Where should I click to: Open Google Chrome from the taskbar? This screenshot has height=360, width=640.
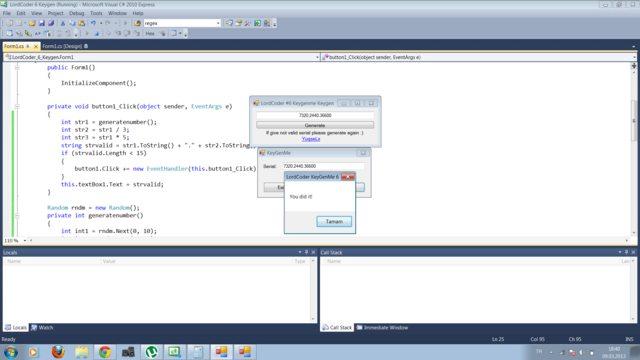coord(105,351)
